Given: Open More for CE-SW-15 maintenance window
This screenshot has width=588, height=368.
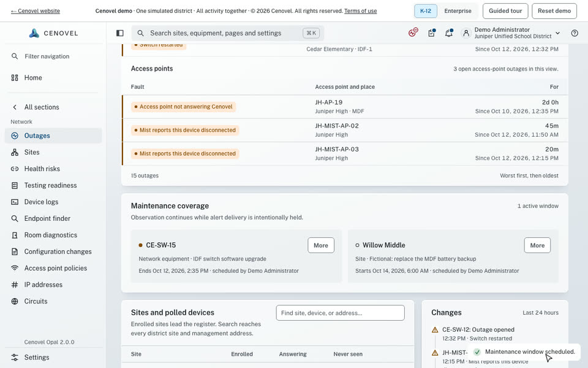Looking at the screenshot, I should [x=320, y=245].
